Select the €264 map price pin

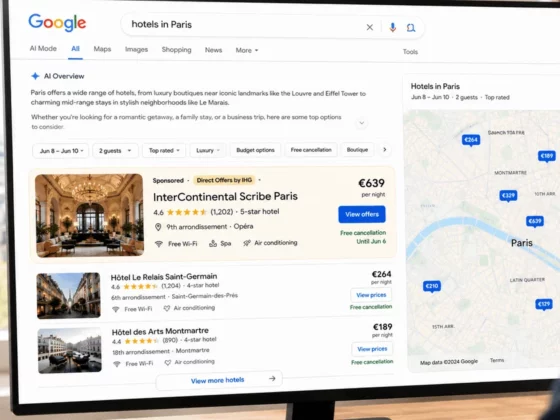pos(471,140)
